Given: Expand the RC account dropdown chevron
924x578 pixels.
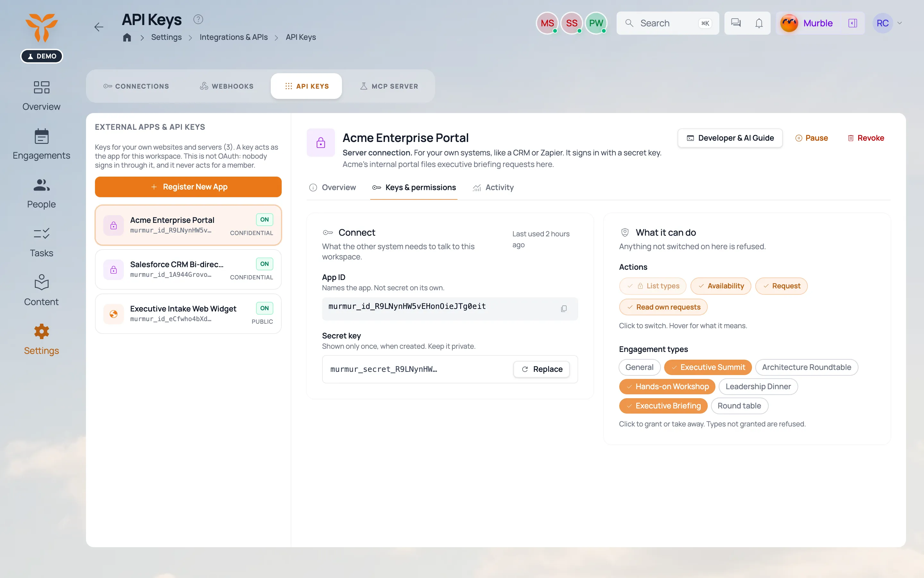Looking at the screenshot, I should point(900,23).
